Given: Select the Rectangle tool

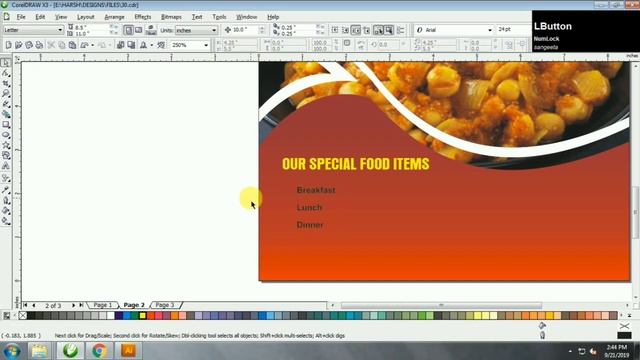Looking at the screenshot, I should point(6,124).
